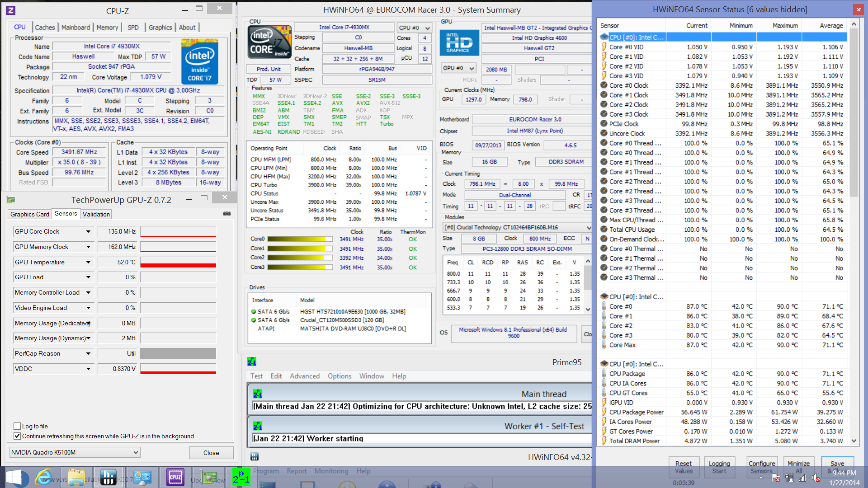868x488 pixels.
Task: Click the HWiNFO64 v4.32 window icon
Action: coord(255,457)
